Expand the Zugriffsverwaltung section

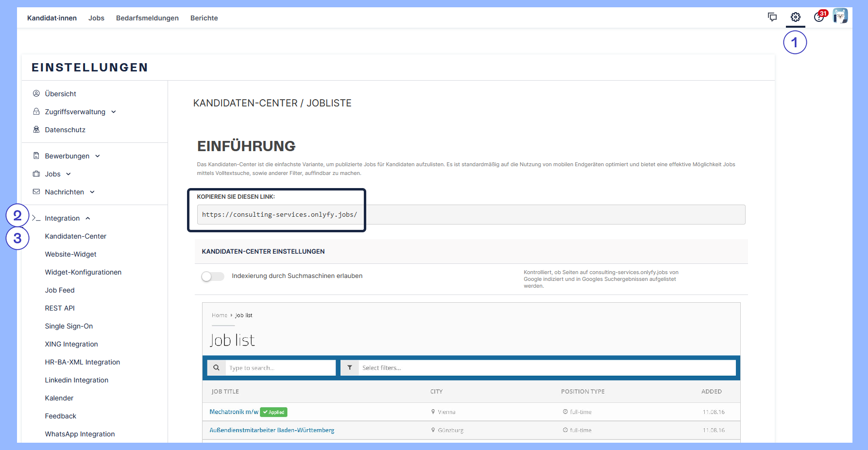click(x=75, y=112)
